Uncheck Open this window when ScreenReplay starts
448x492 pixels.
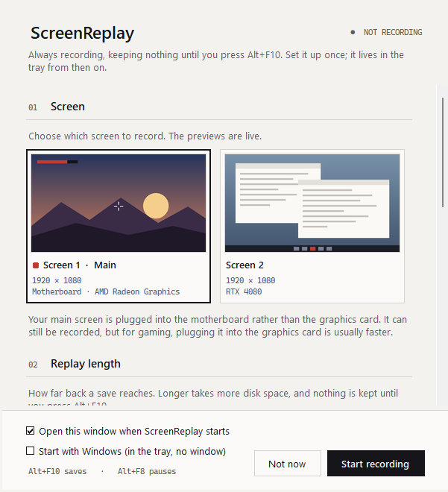point(30,431)
